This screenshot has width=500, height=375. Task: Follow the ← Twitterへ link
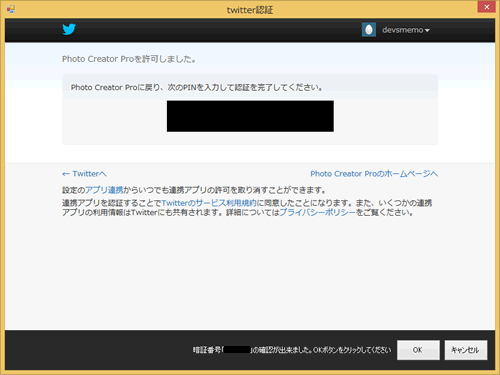pyautogui.click(x=84, y=174)
